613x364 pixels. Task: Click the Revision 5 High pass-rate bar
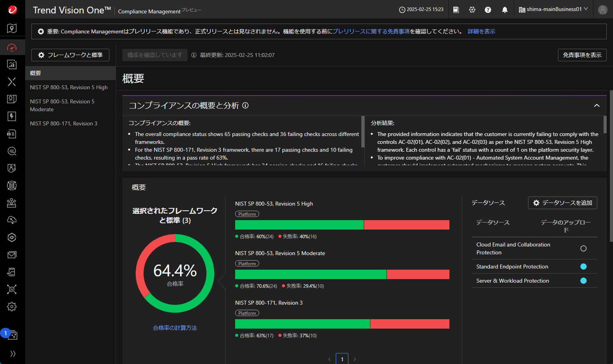click(x=342, y=225)
